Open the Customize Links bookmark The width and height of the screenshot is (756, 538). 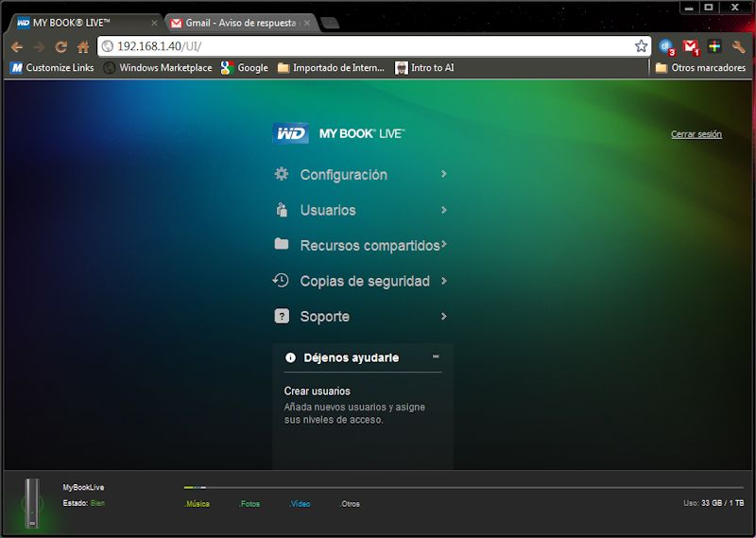(52, 67)
